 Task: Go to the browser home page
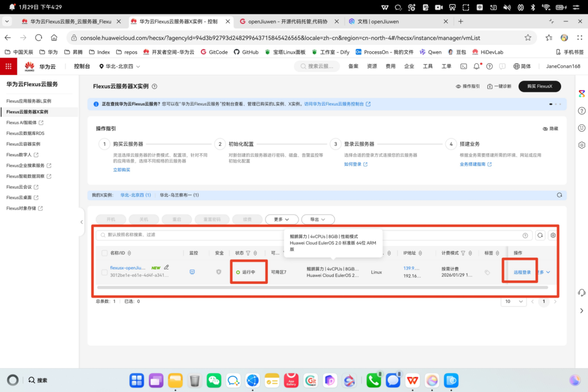(x=54, y=37)
